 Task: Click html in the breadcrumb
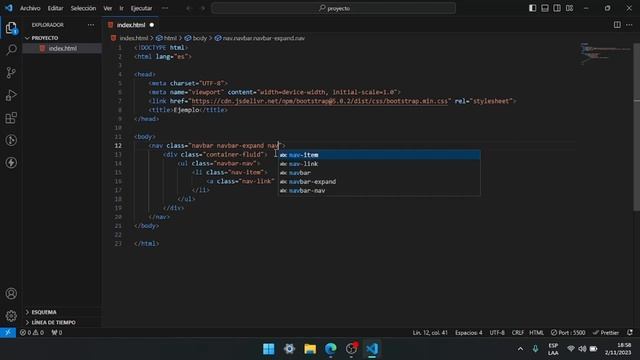point(170,38)
